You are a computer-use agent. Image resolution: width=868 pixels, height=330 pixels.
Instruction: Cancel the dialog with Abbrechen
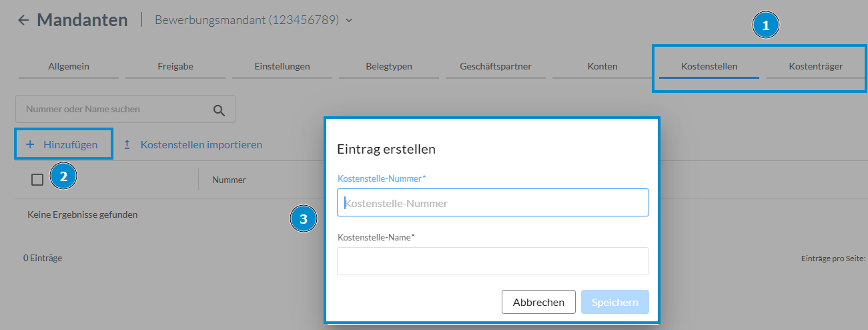538,302
